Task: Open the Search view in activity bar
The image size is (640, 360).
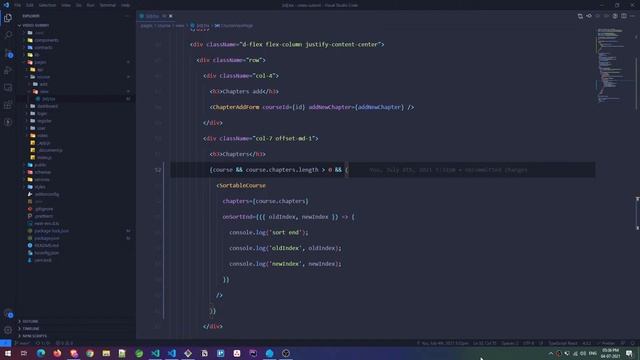Action: (x=8, y=35)
